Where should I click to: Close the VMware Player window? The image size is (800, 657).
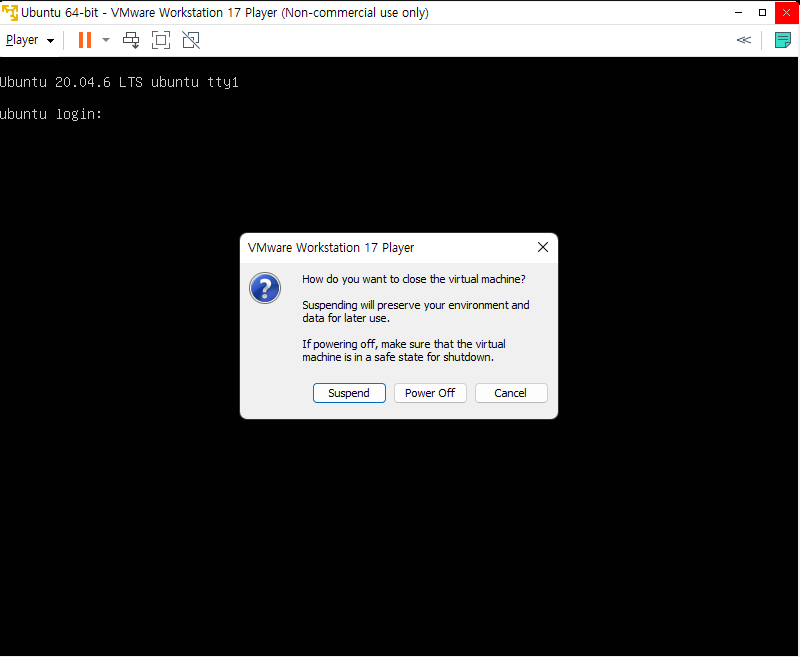pos(786,12)
